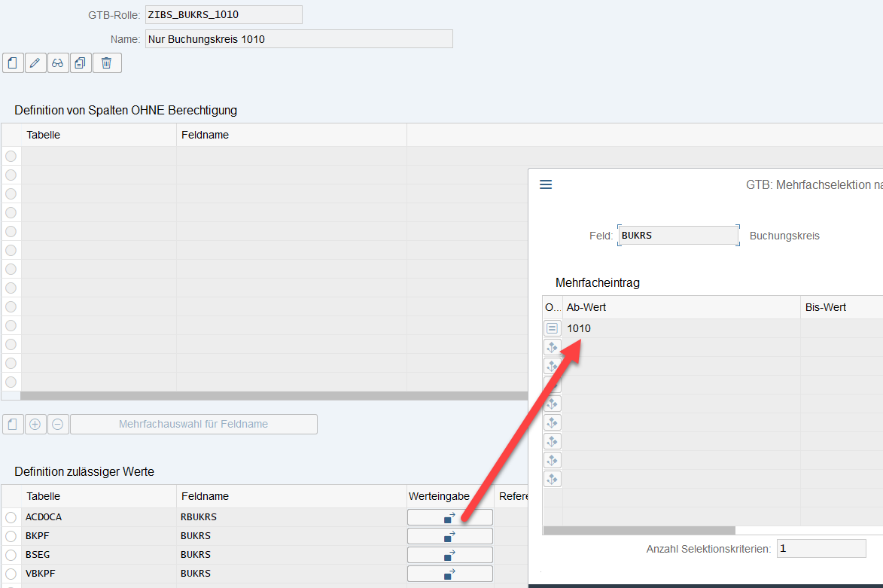Open value entry for BKPF BUKRS
The image size is (883, 588).
click(449, 536)
